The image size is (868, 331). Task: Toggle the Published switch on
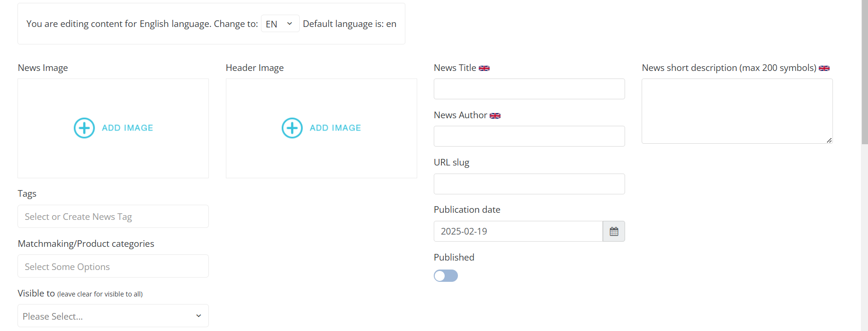(x=446, y=276)
